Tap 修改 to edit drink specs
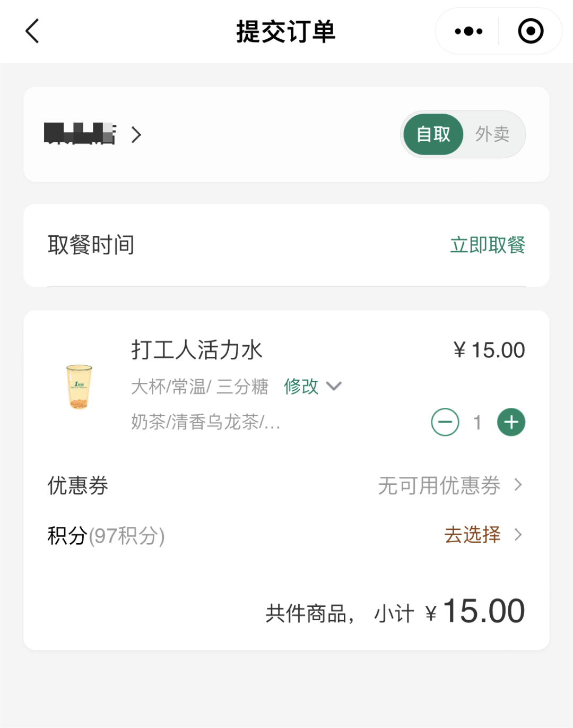Image resolution: width=573 pixels, height=728 pixels. (301, 386)
